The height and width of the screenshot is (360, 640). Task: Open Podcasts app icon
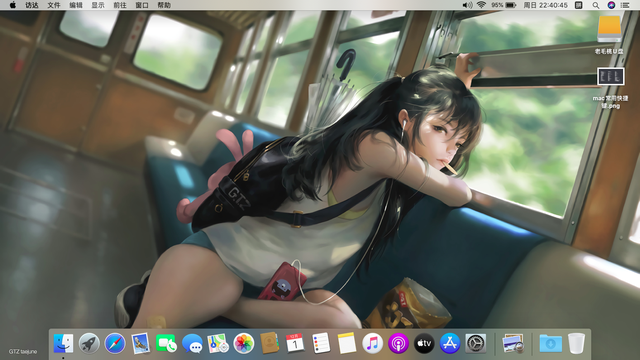(x=398, y=343)
